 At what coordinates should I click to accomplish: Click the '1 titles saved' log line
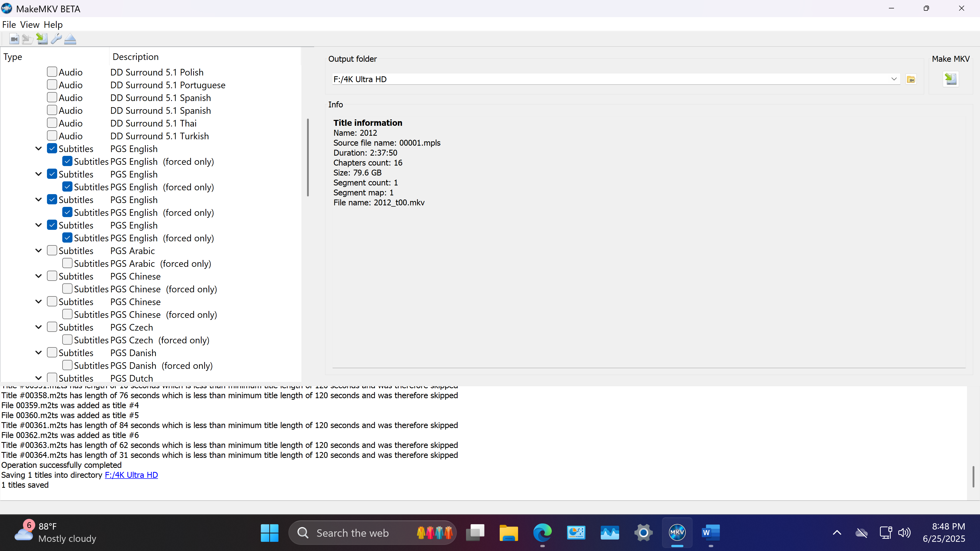[x=25, y=485]
